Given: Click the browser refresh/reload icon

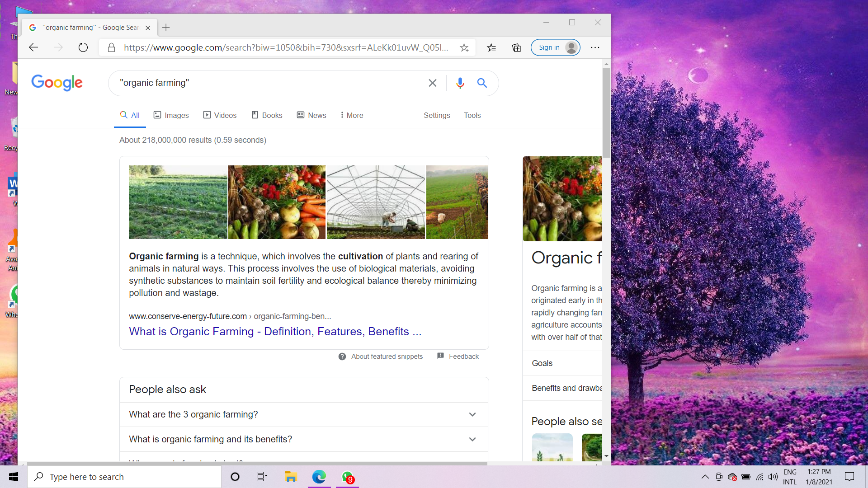Looking at the screenshot, I should 84,47.
